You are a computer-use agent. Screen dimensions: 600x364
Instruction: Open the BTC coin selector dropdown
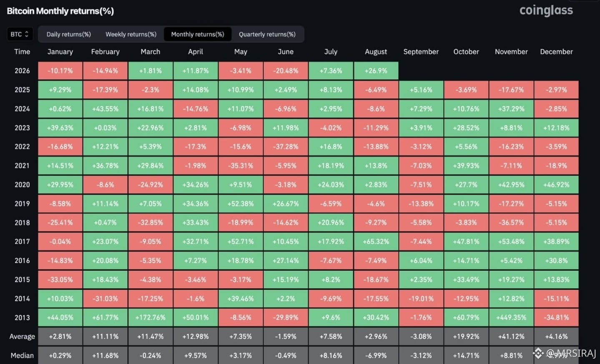tap(20, 34)
